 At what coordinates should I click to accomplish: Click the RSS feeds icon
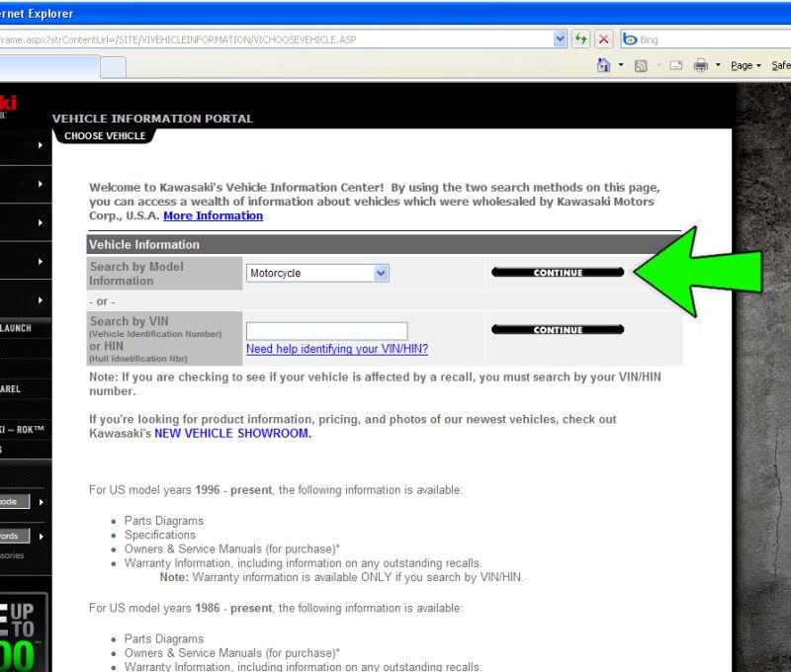click(641, 65)
